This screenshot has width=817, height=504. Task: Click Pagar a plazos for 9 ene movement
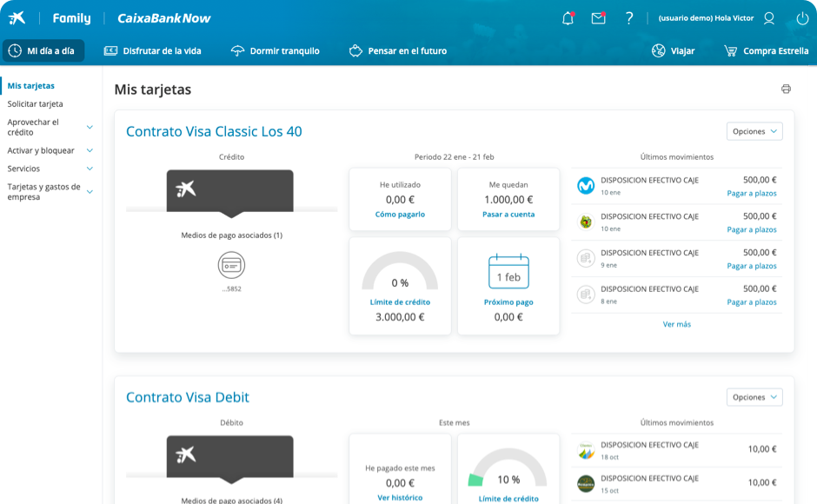coord(752,266)
